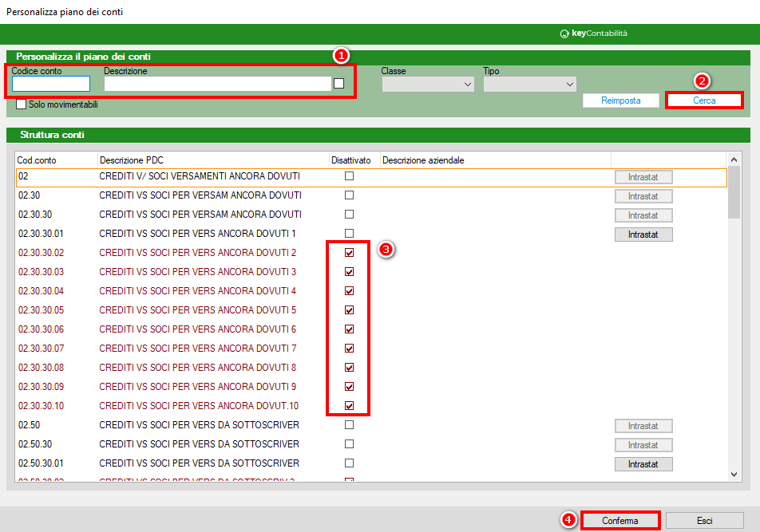Viewport: 760px width, 532px height.
Task: Tick the checkbox beside the Descrizione field
Action: tap(339, 83)
